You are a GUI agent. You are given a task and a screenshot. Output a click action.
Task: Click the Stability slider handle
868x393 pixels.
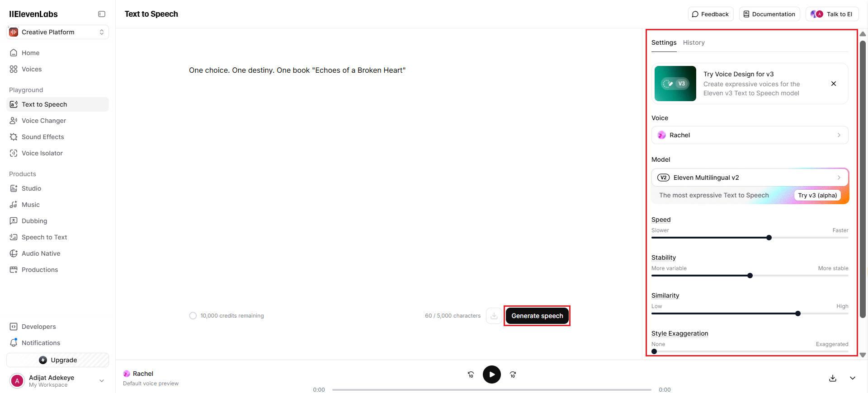tap(750, 276)
